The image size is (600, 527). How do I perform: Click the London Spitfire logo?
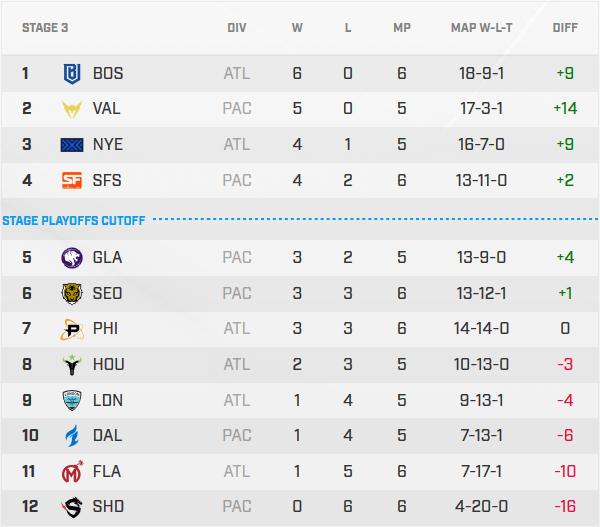(72, 399)
